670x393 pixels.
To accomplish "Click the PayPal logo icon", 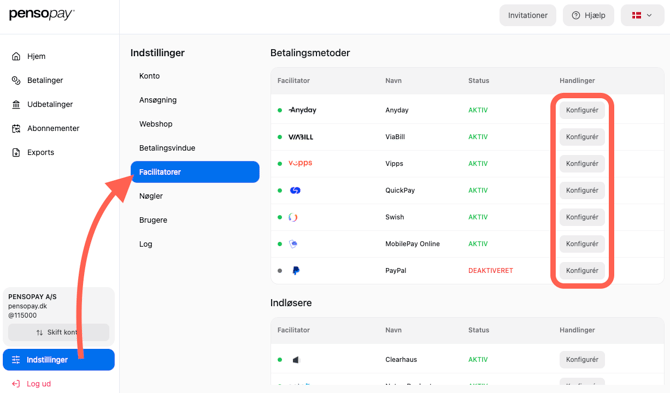I will (296, 270).
